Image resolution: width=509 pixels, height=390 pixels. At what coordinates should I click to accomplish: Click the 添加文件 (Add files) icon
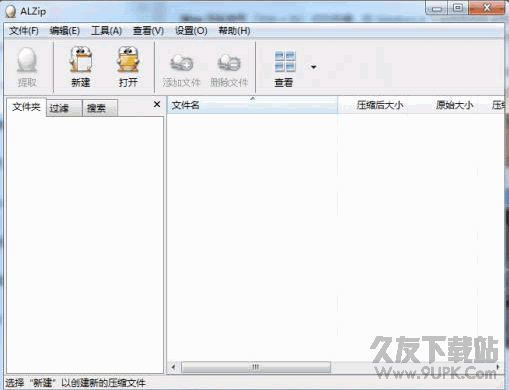(181, 63)
